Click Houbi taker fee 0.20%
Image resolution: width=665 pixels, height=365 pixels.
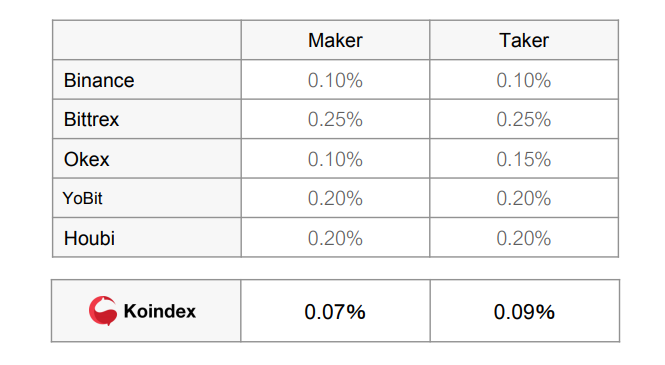point(524,238)
